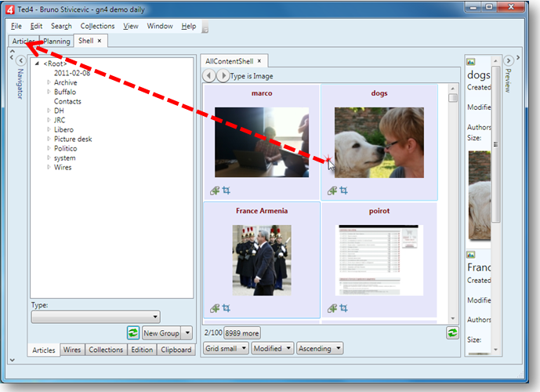Expand the Libero folder
The height and width of the screenshot is (392, 540).
49,129
